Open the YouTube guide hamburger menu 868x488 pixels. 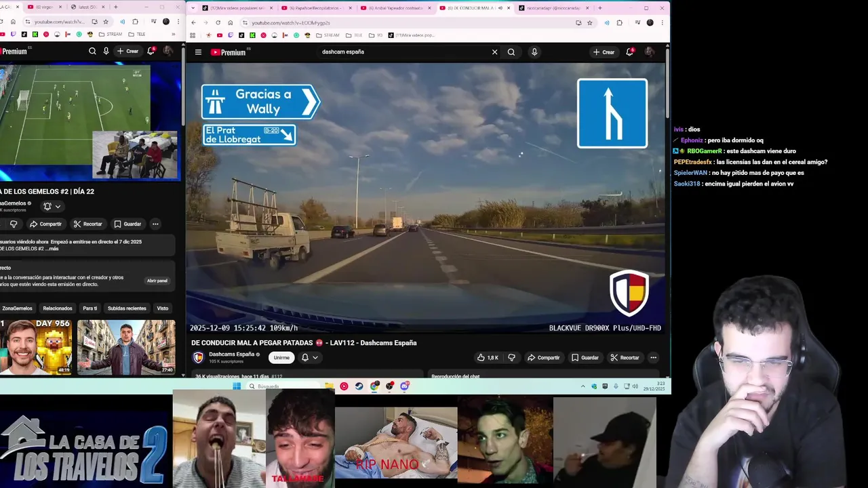click(x=198, y=52)
